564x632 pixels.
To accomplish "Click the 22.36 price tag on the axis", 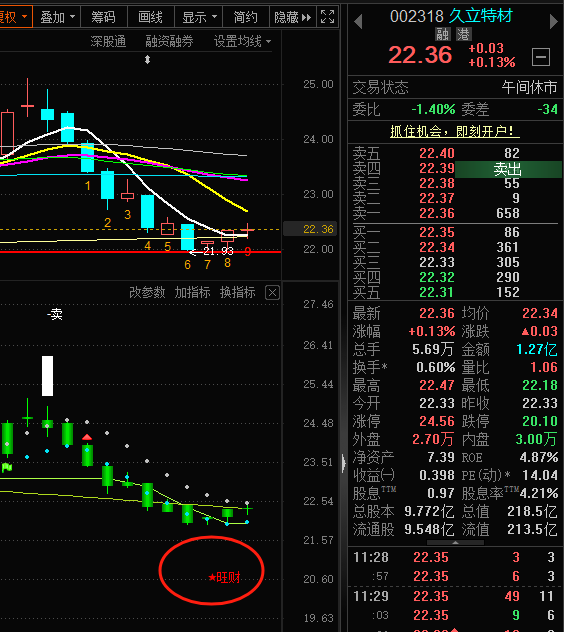I will point(308,229).
